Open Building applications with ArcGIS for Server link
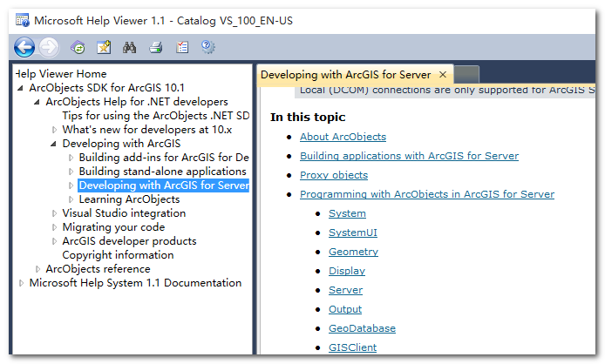The image size is (605, 364). click(x=410, y=156)
